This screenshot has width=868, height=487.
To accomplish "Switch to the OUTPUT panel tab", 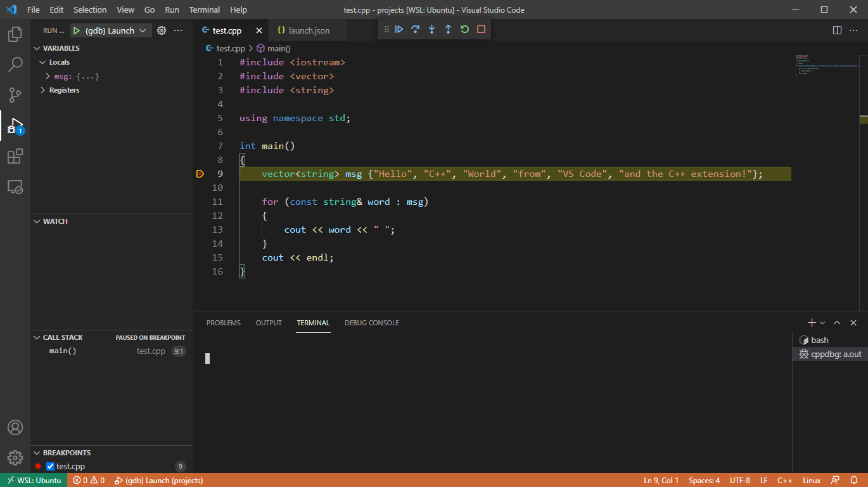I will pos(269,323).
